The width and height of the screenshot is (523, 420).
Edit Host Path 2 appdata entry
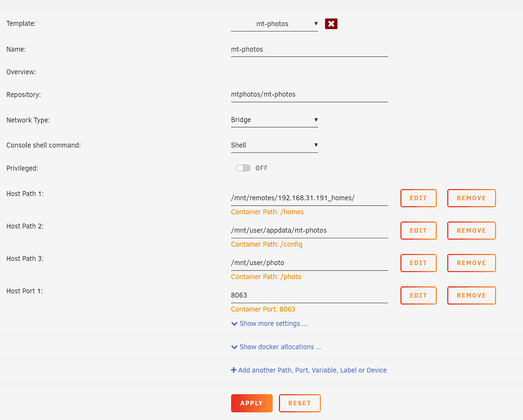pyautogui.click(x=418, y=230)
